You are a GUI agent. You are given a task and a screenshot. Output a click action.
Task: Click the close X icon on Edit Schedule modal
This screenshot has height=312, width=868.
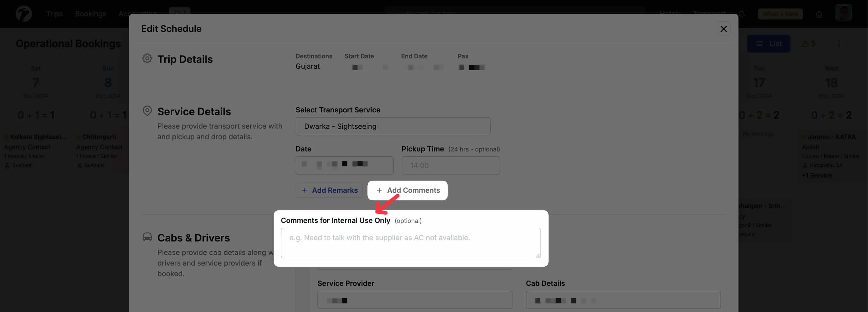coord(723,29)
